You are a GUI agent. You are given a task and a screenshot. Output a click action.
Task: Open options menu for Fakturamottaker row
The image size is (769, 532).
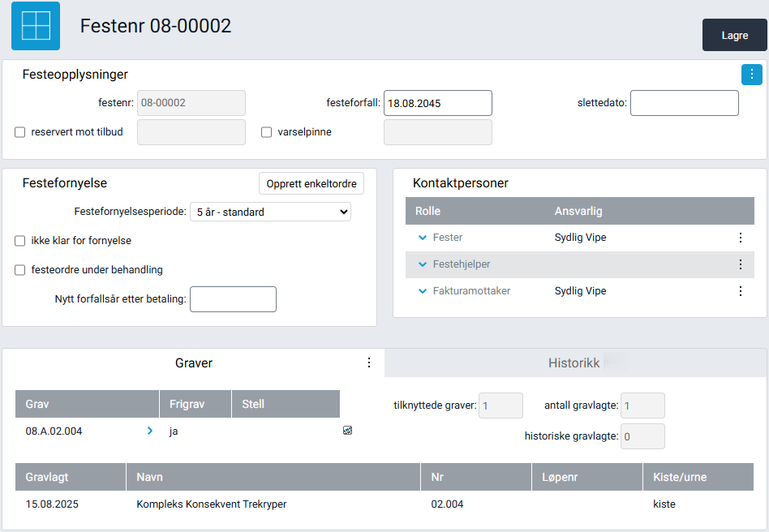click(740, 291)
